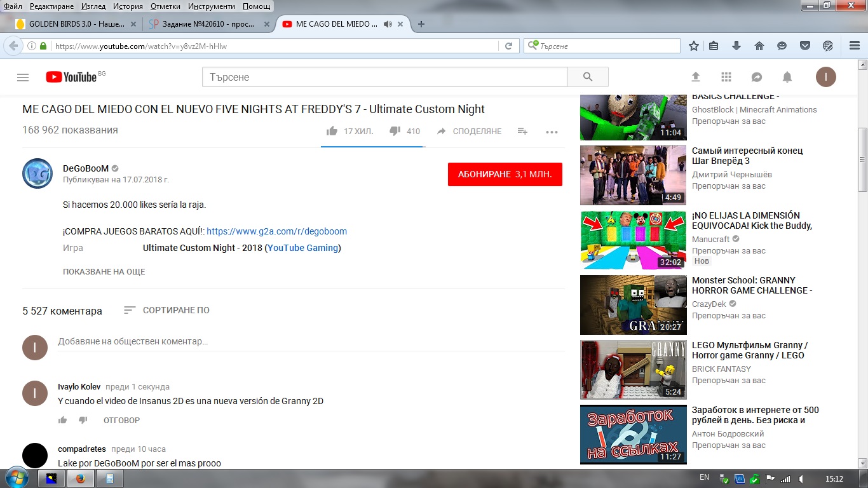Open the Инструменти menu
Viewport: 868px width, 488px height.
tap(212, 6)
